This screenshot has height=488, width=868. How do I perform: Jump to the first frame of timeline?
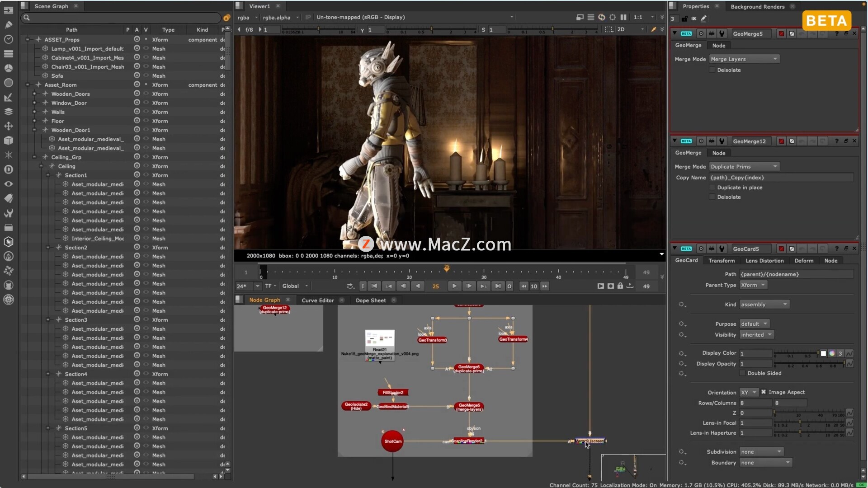[x=374, y=286]
